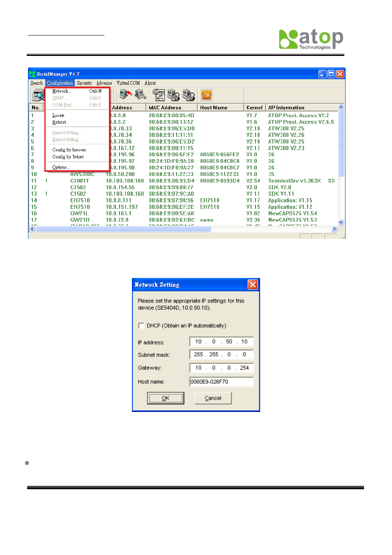Close the SerialManager V4.7 window
The width and height of the screenshot is (392, 555).
340,74
